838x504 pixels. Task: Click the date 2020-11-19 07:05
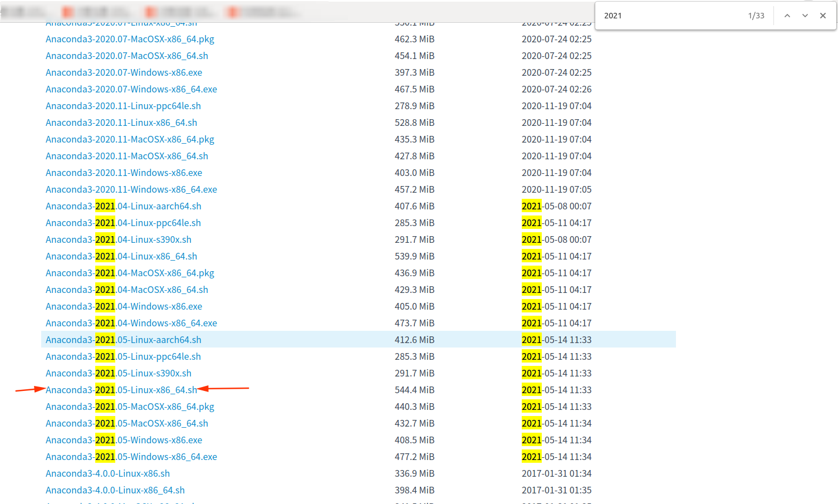pos(556,189)
